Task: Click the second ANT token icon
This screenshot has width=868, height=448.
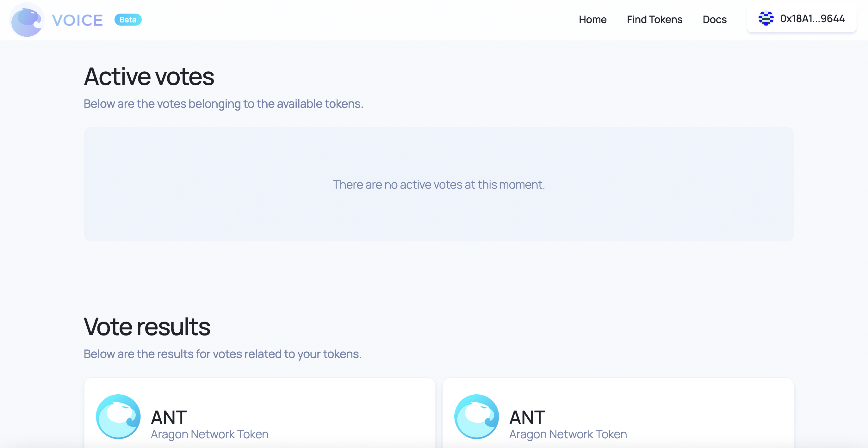Action: point(476,416)
